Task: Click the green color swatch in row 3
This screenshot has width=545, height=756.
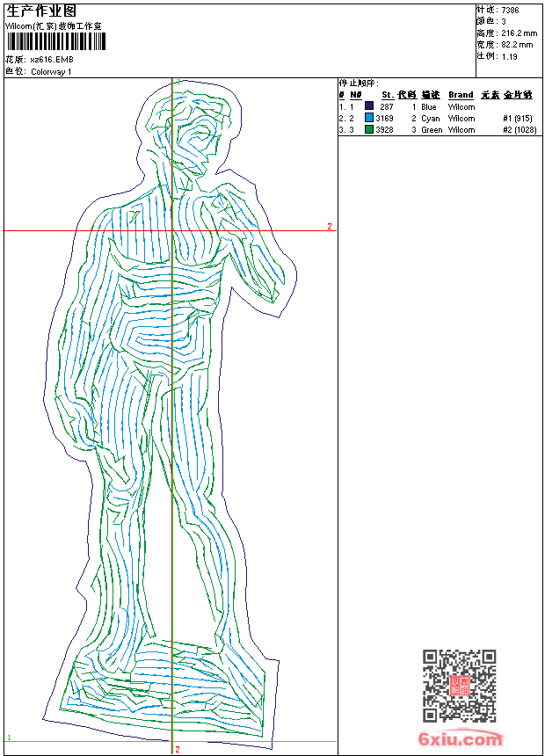Action: pos(369,129)
